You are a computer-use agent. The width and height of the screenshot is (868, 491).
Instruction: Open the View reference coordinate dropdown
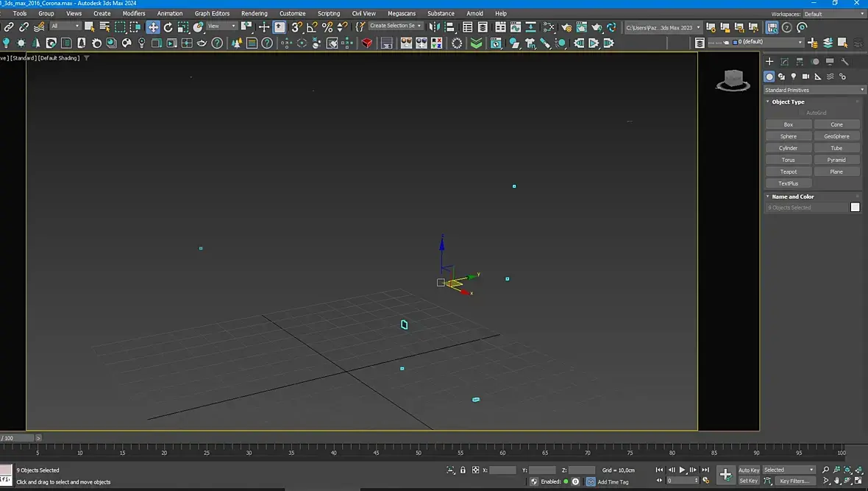[221, 27]
